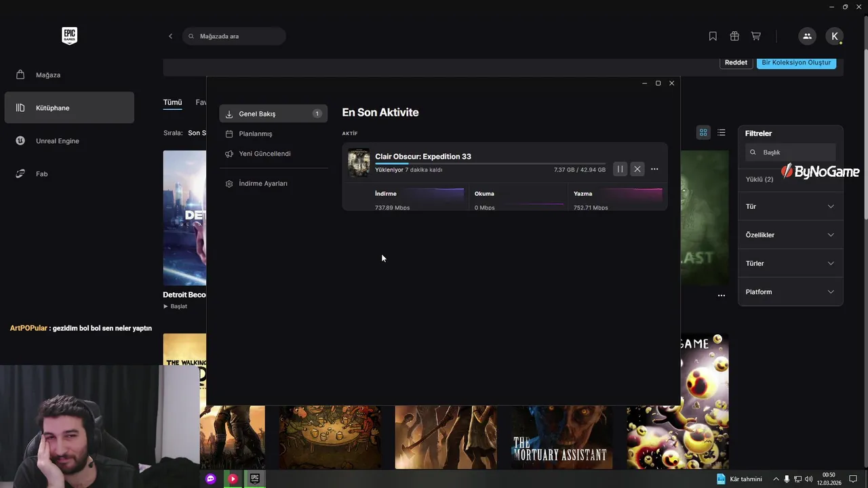Screen dimensions: 868x488
Task: Open the wishlist bookmark icon
Action: click(713, 36)
